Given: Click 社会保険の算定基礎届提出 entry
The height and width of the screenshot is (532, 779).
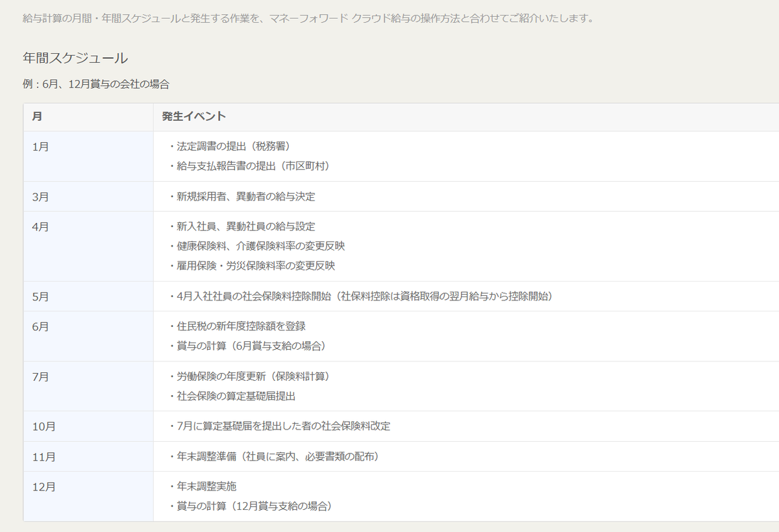Looking at the screenshot, I should point(232,396).
